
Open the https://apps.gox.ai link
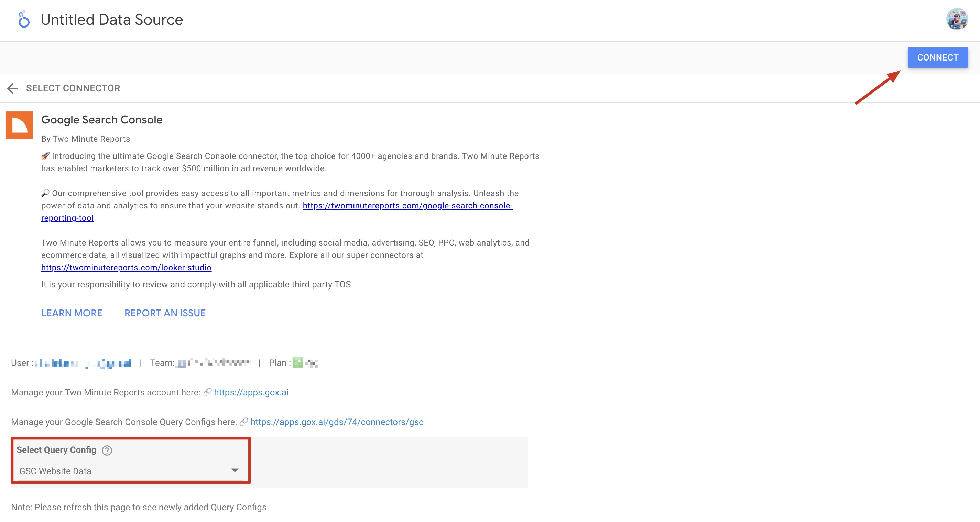click(x=251, y=392)
